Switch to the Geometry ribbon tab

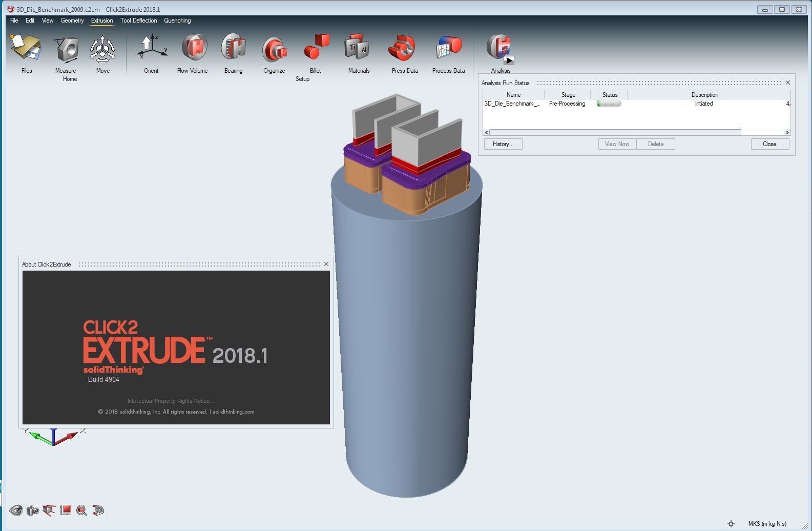click(72, 21)
